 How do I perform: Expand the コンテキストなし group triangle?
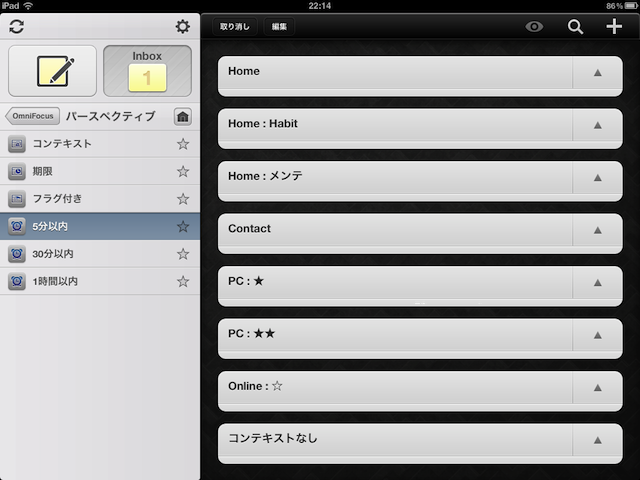598,440
